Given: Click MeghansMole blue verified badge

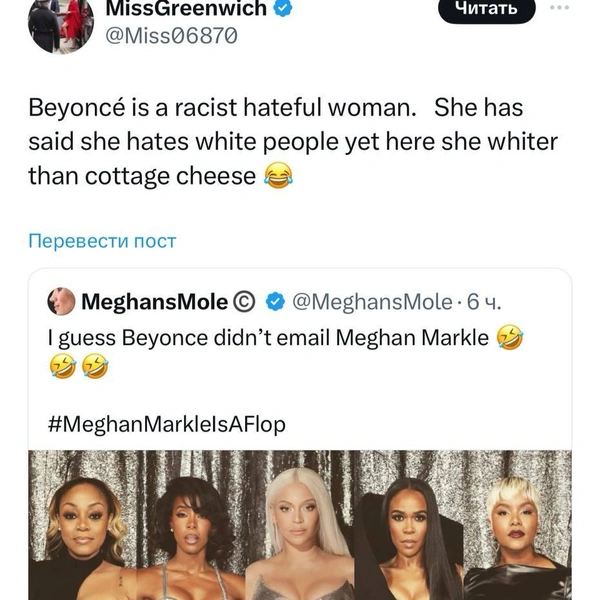Looking at the screenshot, I should point(276,302).
